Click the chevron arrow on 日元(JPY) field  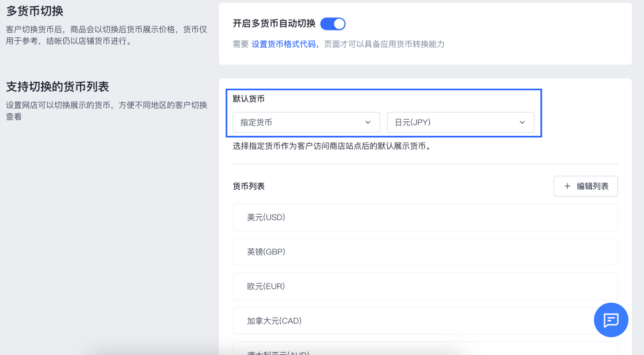(x=522, y=123)
